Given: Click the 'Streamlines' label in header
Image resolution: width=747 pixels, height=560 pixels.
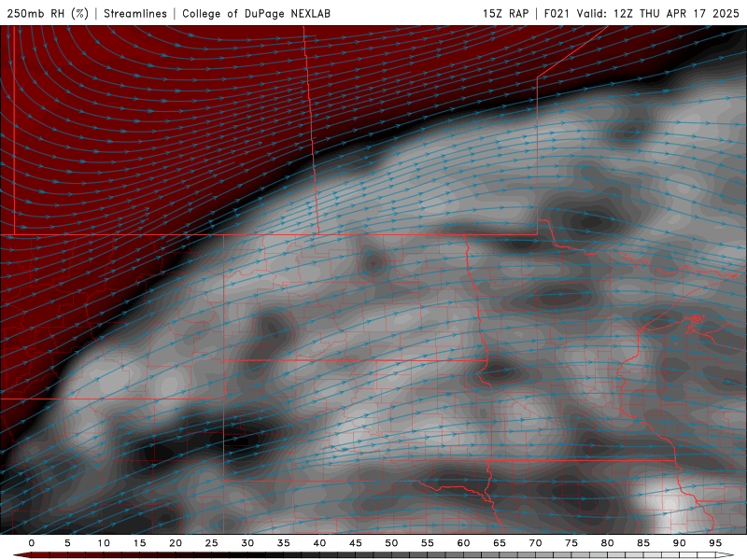Looking at the screenshot, I should click(135, 13).
